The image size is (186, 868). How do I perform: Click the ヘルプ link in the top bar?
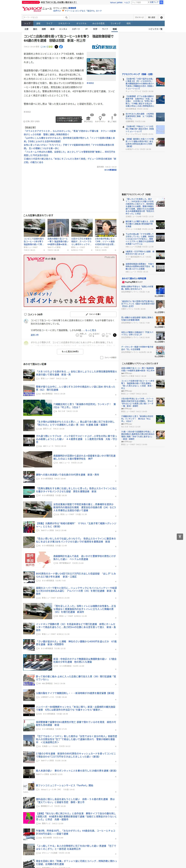[x=127, y=2]
